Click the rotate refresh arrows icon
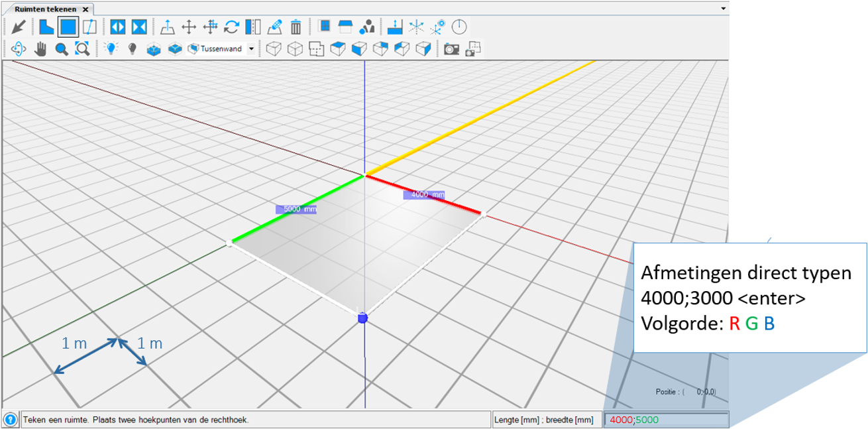The height and width of the screenshot is (429, 868). (231, 27)
